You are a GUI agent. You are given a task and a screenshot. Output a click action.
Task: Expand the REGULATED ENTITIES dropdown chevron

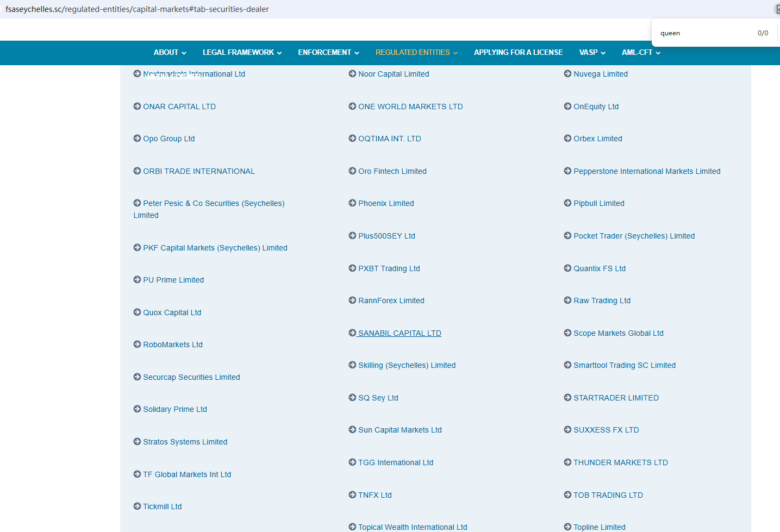point(455,53)
